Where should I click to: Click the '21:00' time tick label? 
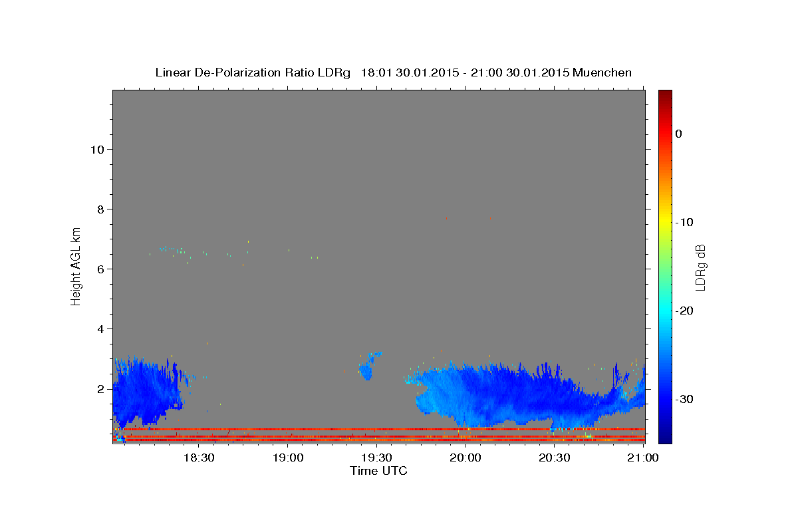point(644,458)
